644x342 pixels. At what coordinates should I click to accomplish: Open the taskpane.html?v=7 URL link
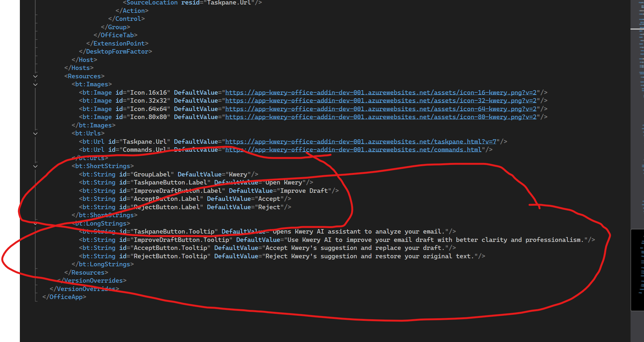(361, 141)
